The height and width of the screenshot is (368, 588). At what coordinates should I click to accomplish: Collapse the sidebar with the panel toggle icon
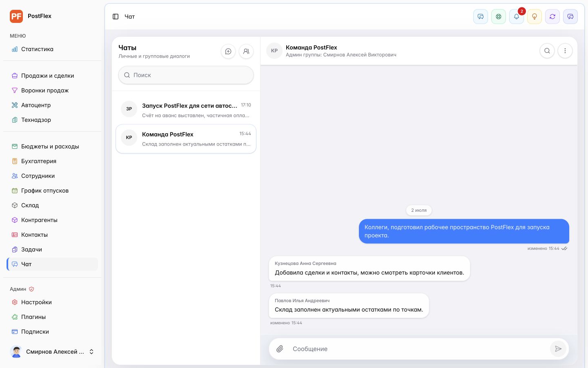[116, 17]
